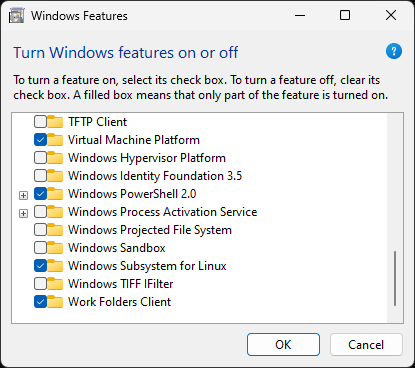Disable the Windows Subsystem for Linux checkbox
The height and width of the screenshot is (368, 415).
[40, 266]
